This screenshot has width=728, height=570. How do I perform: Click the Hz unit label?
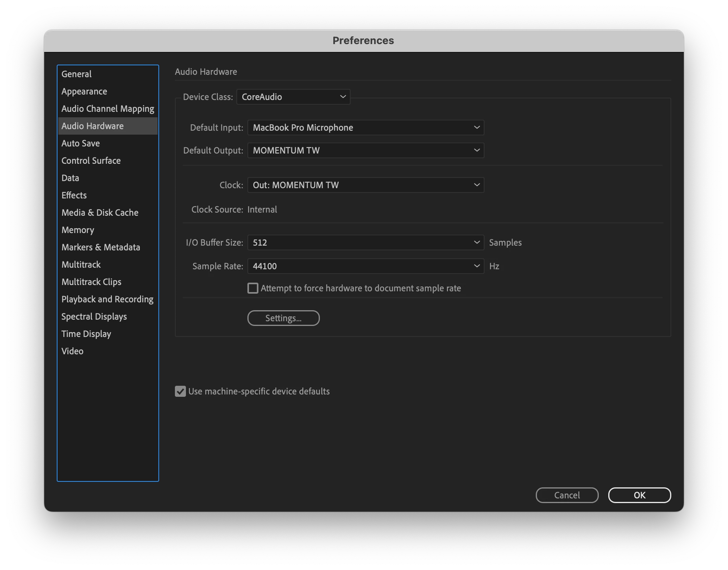(x=494, y=266)
